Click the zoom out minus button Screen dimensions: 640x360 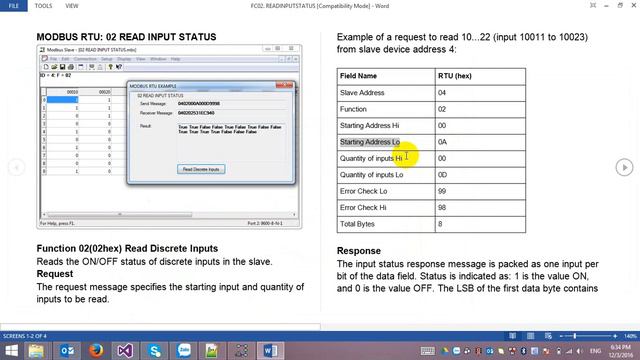click(x=562, y=336)
